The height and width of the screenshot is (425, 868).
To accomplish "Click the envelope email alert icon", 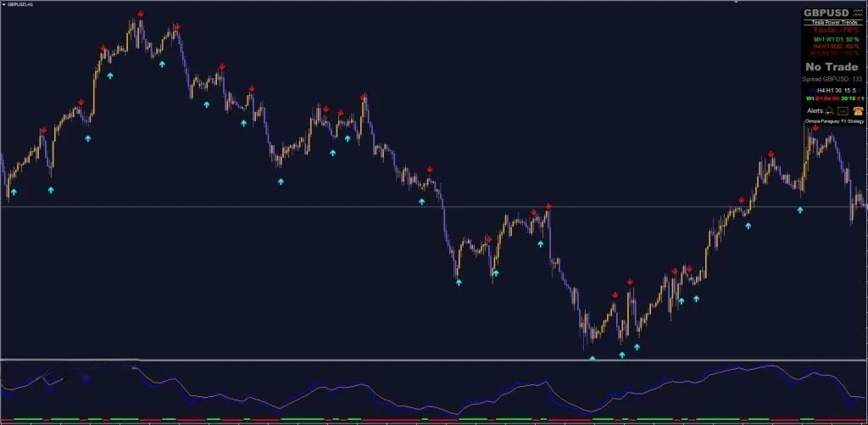I will point(843,111).
